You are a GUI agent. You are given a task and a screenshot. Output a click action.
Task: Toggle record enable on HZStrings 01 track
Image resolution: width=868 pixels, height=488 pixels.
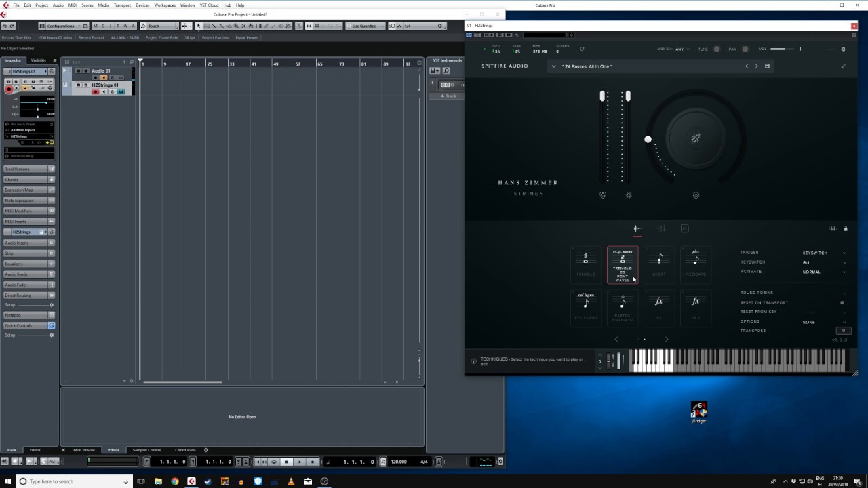(x=96, y=91)
